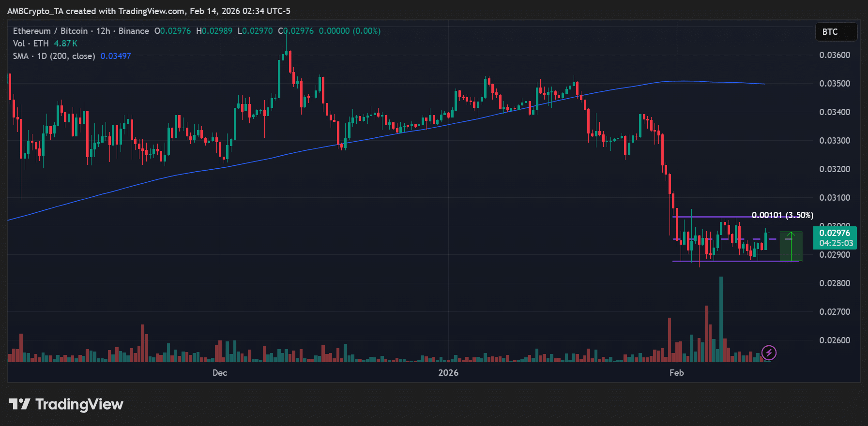Click the 0.00101 (3.50%) measurement label

(x=782, y=215)
